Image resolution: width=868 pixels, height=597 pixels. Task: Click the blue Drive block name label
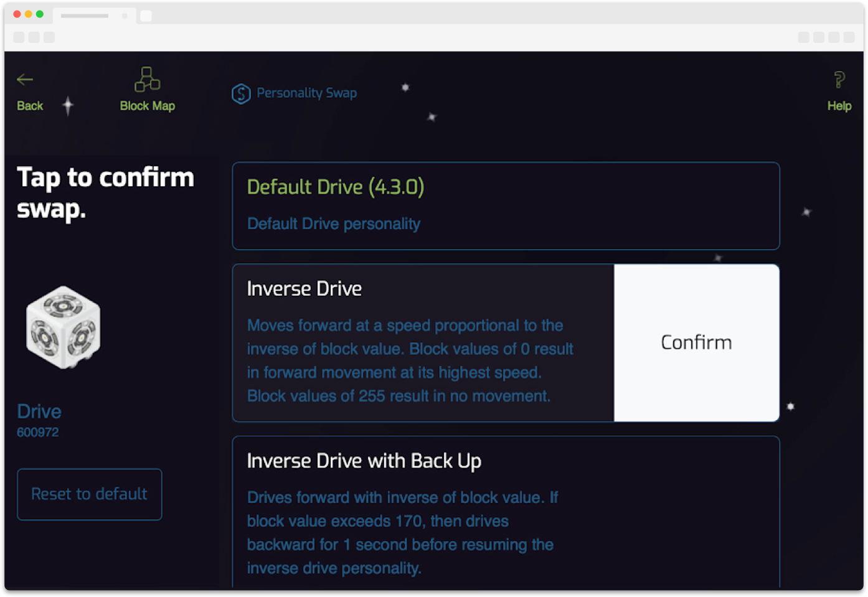coord(39,411)
